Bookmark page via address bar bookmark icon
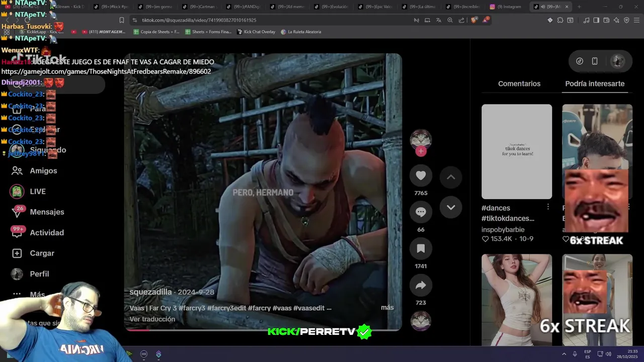Screen dimensions: 644x362 pyautogui.click(x=122, y=20)
